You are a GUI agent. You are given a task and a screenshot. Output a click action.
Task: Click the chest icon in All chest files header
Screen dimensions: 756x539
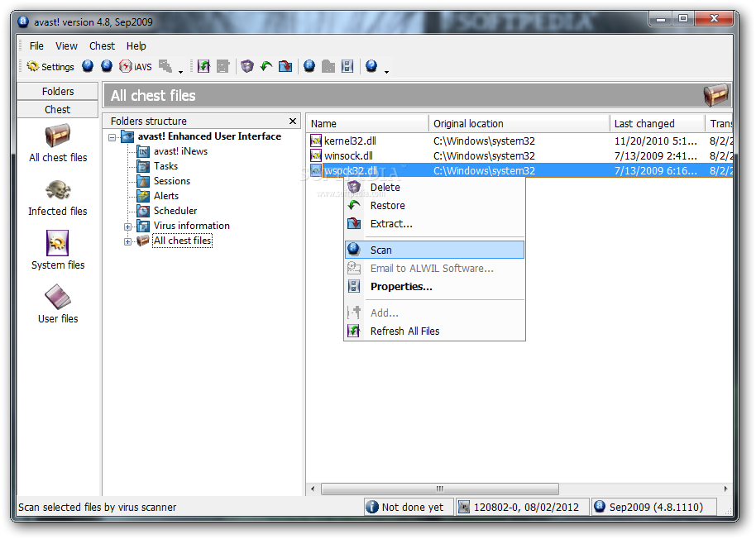tap(716, 94)
